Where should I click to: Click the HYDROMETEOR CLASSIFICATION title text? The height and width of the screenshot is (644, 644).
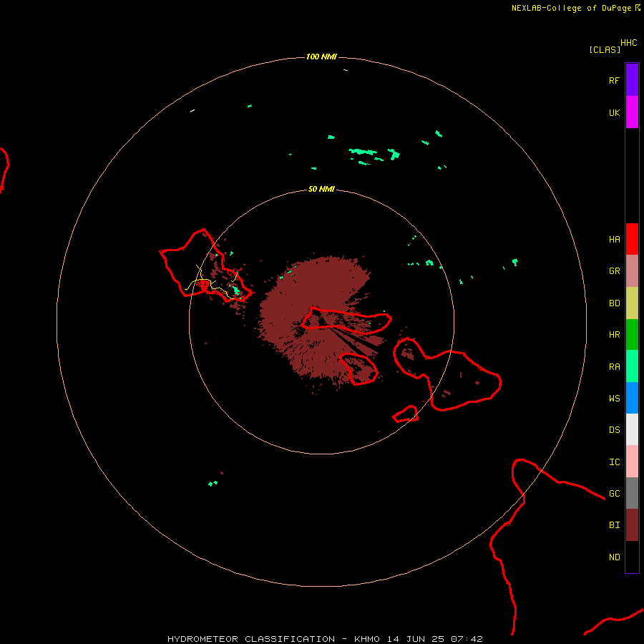tap(251, 639)
